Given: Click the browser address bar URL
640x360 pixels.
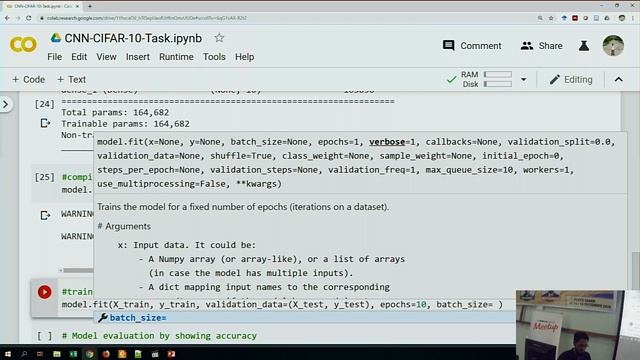Looking at the screenshot, I should click(x=147, y=18).
